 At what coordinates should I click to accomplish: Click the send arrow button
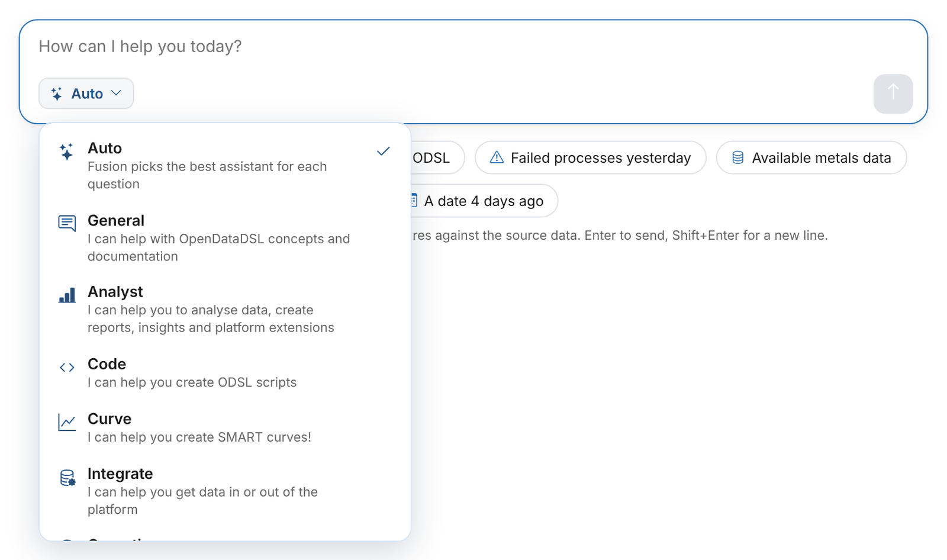(x=893, y=94)
